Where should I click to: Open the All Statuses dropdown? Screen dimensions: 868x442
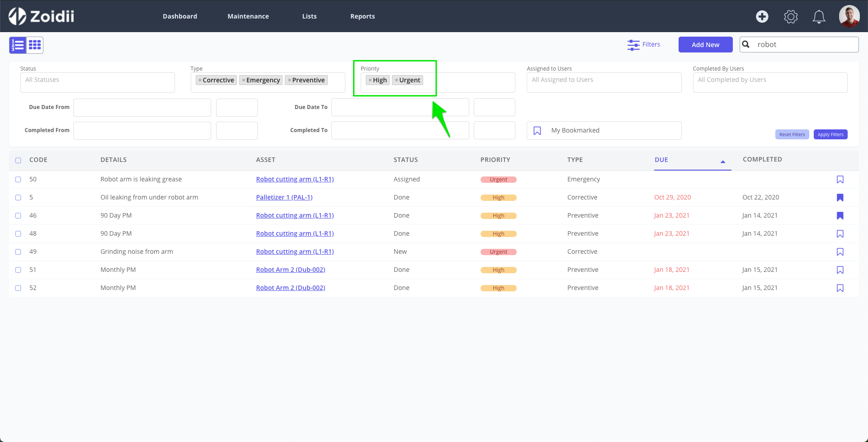click(x=97, y=82)
